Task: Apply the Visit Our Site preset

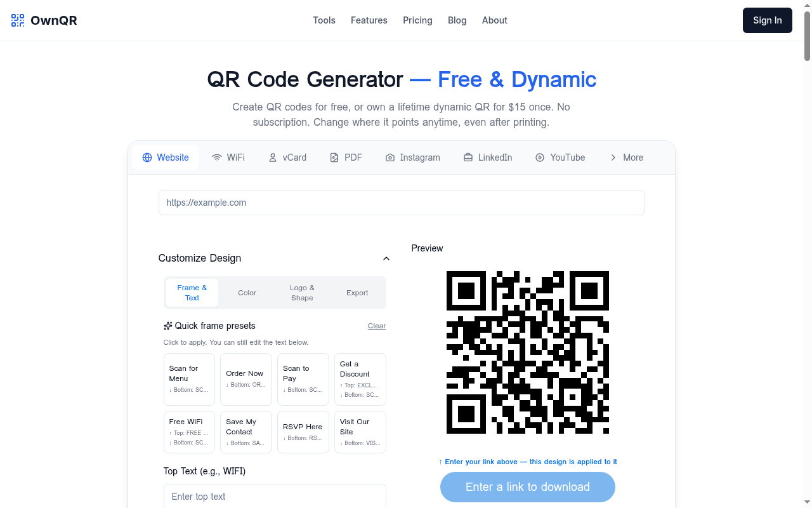Action: [360, 432]
